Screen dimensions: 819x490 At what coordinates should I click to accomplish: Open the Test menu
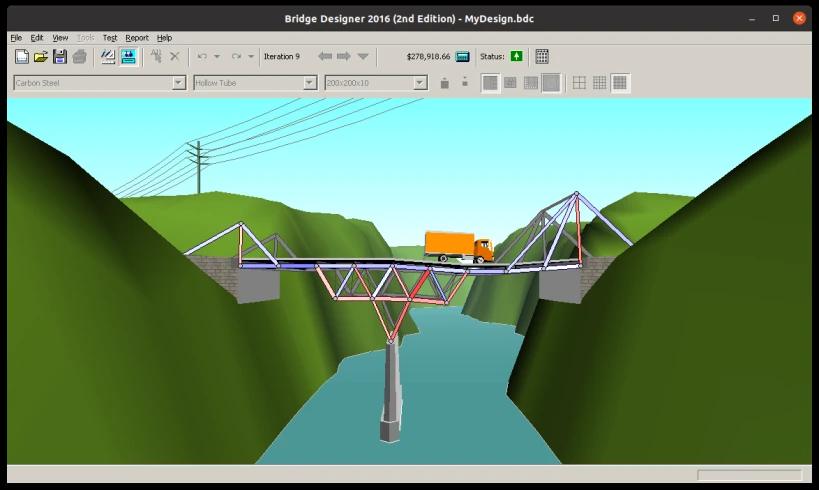[110, 38]
